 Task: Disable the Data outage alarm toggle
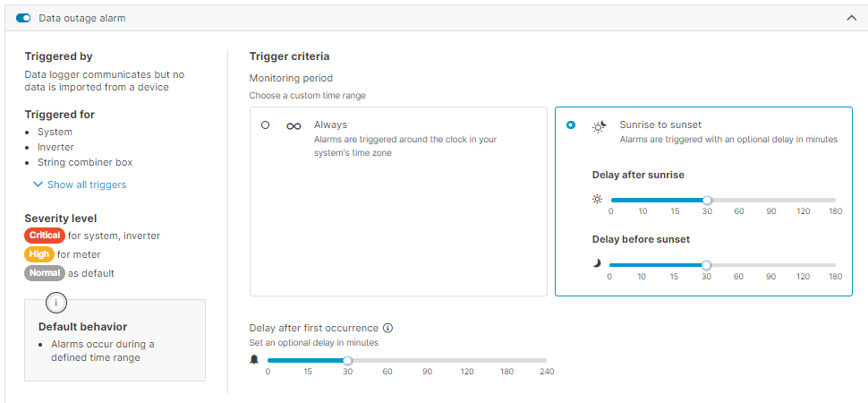tap(23, 18)
